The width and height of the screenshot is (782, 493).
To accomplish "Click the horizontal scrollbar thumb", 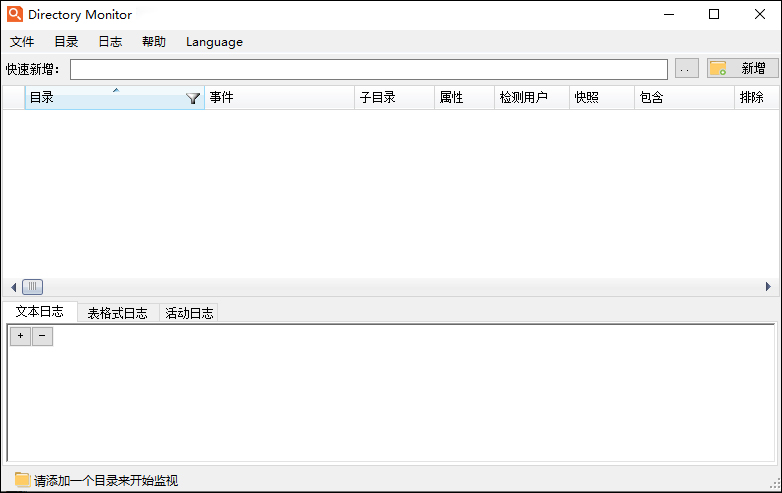I will click(x=32, y=287).
